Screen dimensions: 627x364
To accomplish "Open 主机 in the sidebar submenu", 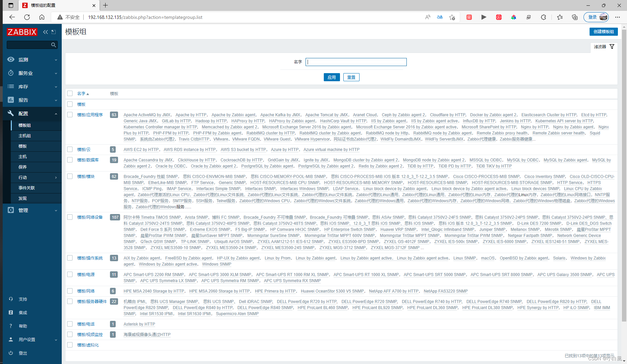I will coord(23,156).
